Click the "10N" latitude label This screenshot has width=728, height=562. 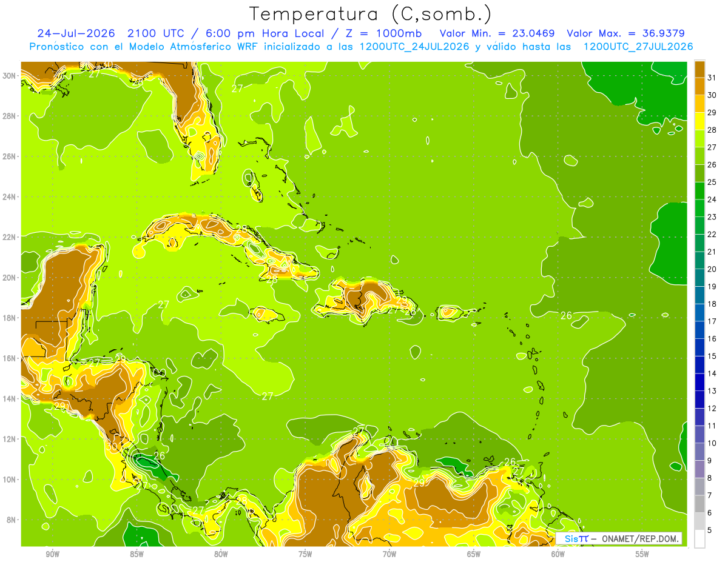tap(10, 479)
